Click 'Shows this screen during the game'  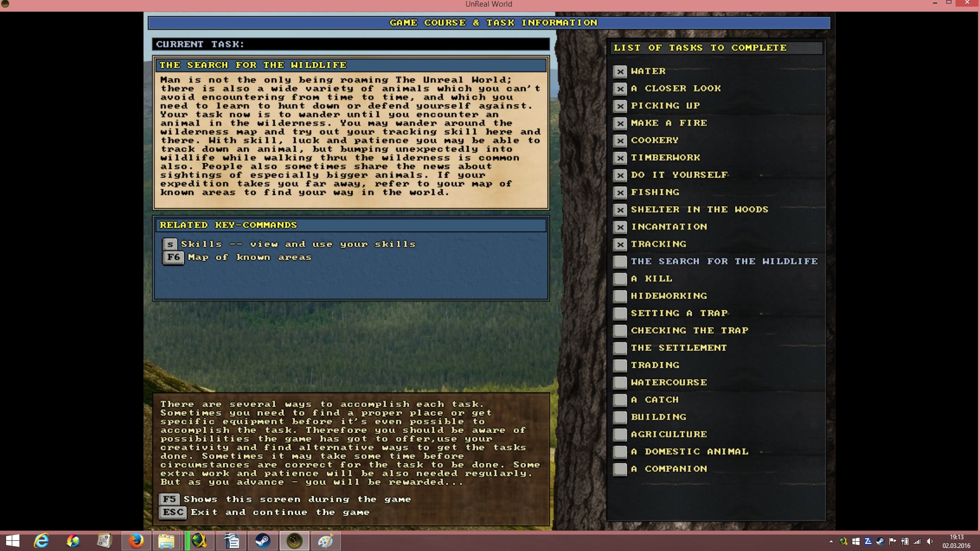297,499
